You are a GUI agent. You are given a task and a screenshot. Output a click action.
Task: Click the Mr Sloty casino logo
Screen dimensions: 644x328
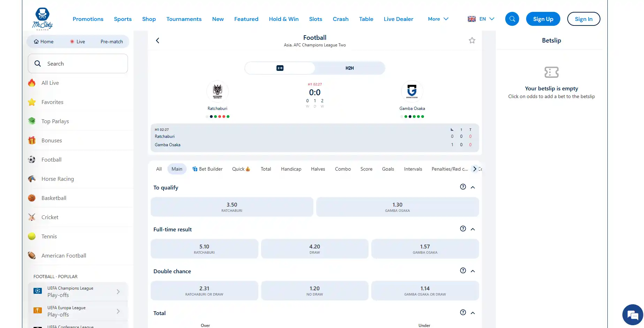[x=43, y=19]
